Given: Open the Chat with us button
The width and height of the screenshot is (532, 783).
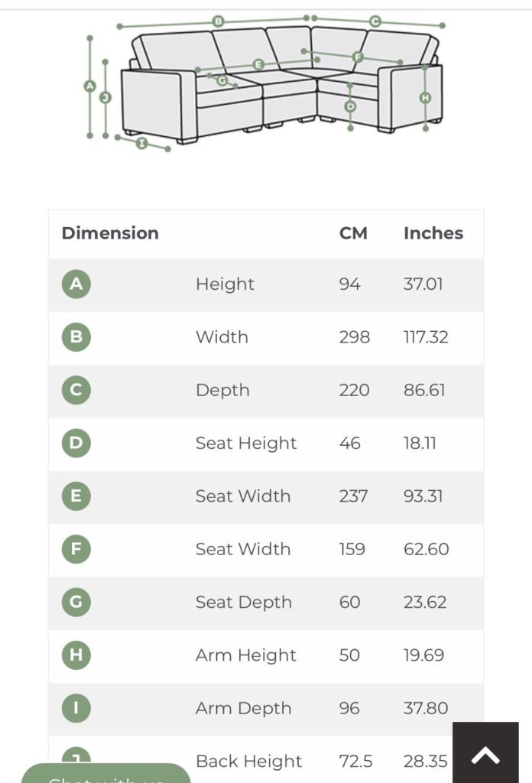Looking at the screenshot, I should [105, 774].
